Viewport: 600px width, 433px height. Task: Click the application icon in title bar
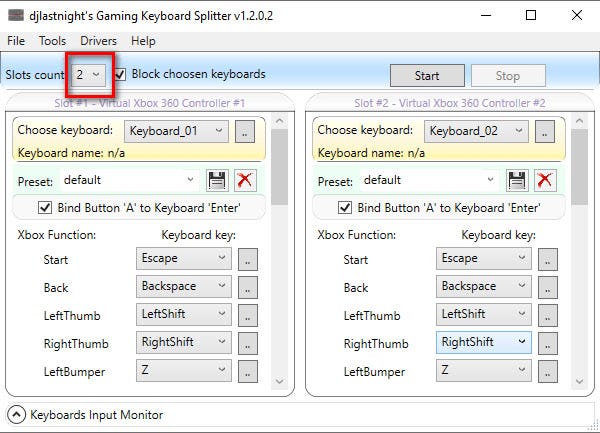pyautogui.click(x=16, y=15)
